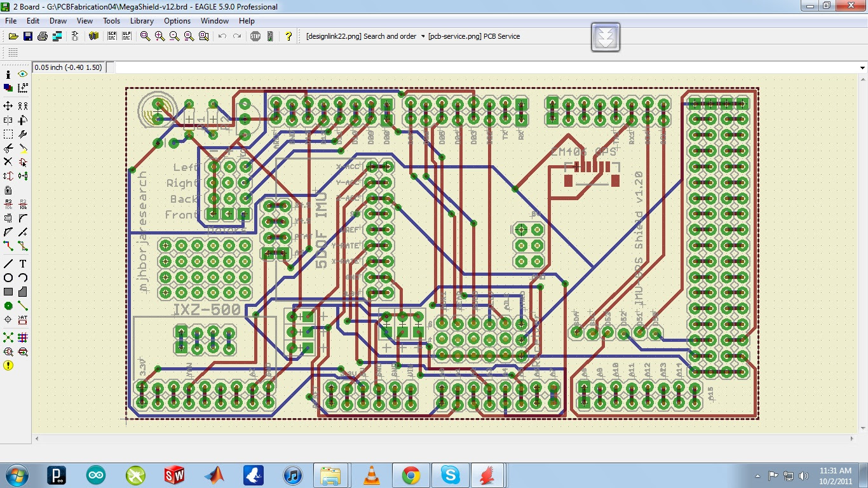Click the Undo arrow

[x=222, y=36]
